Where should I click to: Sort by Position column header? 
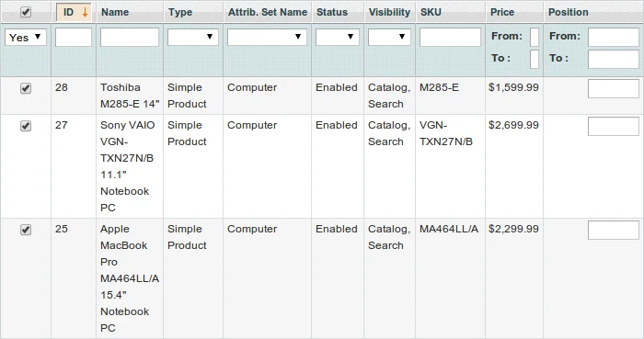(569, 12)
